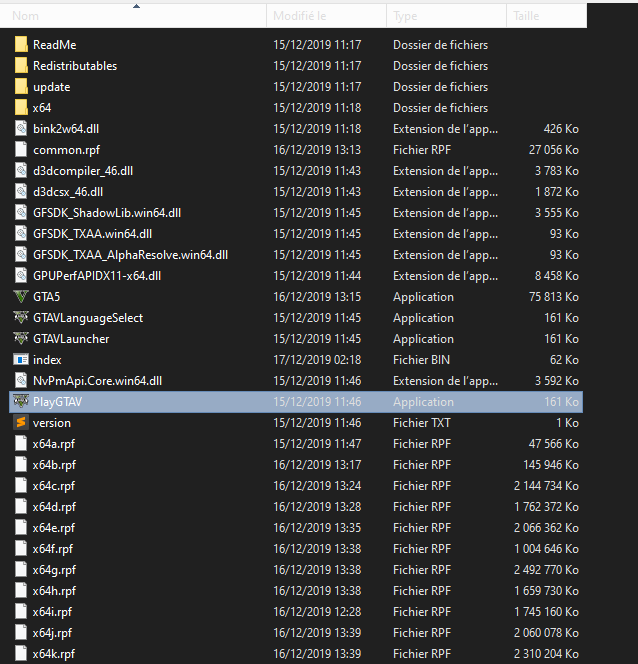Click the GTA5 application icon
This screenshot has width=638, height=664.
click(x=22, y=297)
